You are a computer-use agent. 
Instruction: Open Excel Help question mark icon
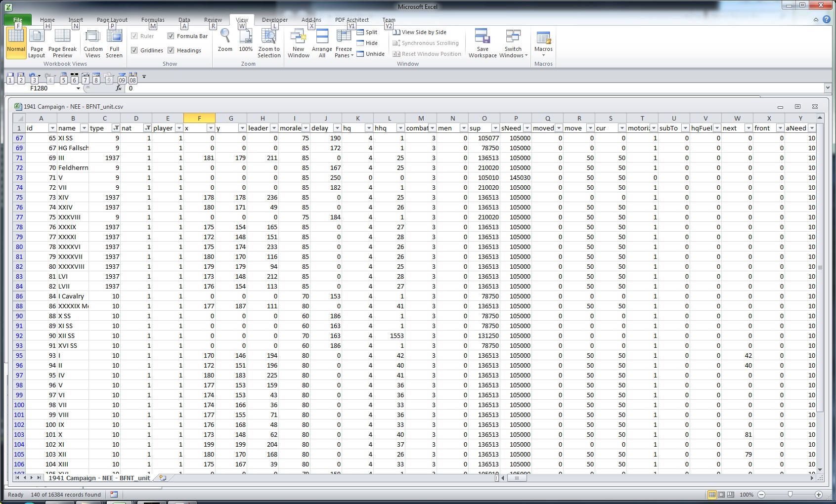tap(827, 20)
